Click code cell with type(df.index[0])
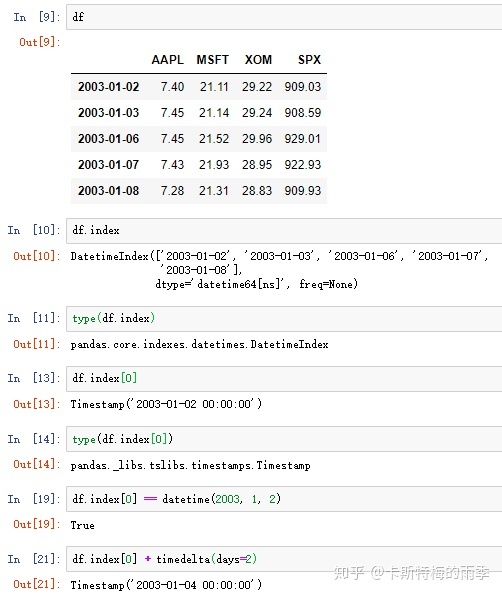502x595 pixels. [284, 439]
